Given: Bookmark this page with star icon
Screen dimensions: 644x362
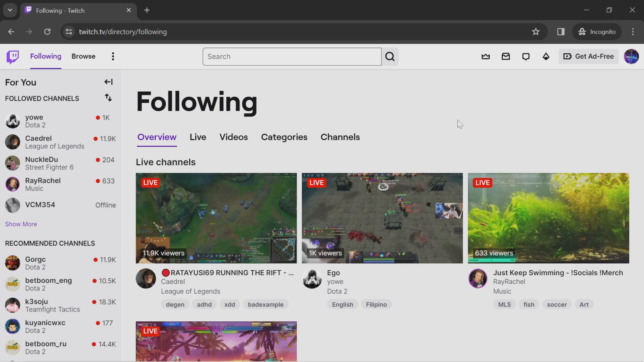Looking at the screenshot, I should (x=535, y=32).
